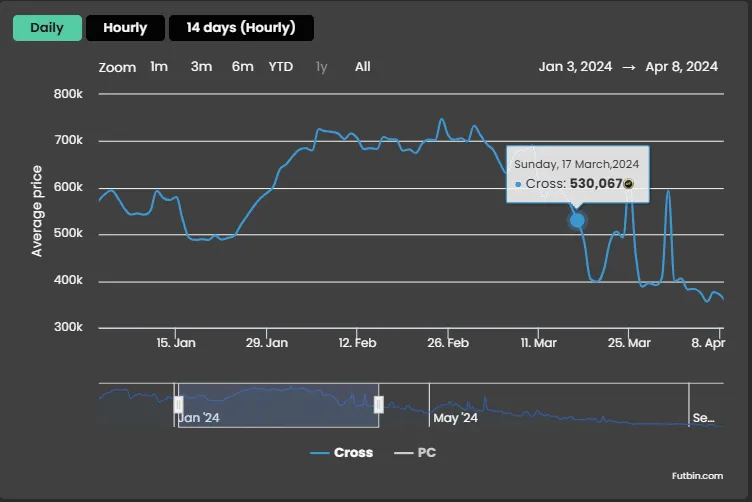752x502 pixels.
Task: Click the 700k axis label
Action: (68, 140)
